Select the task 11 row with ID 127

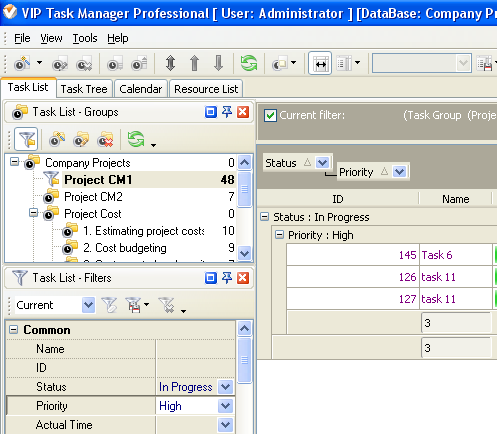coord(391,299)
